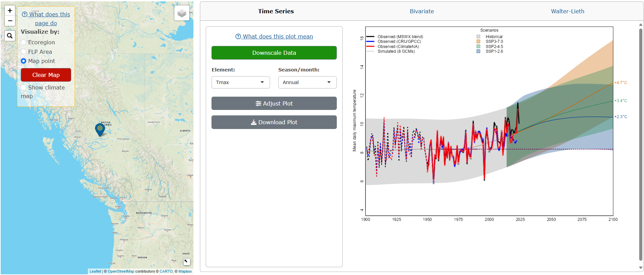Switch to the Bivariate tab

point(422,11)
